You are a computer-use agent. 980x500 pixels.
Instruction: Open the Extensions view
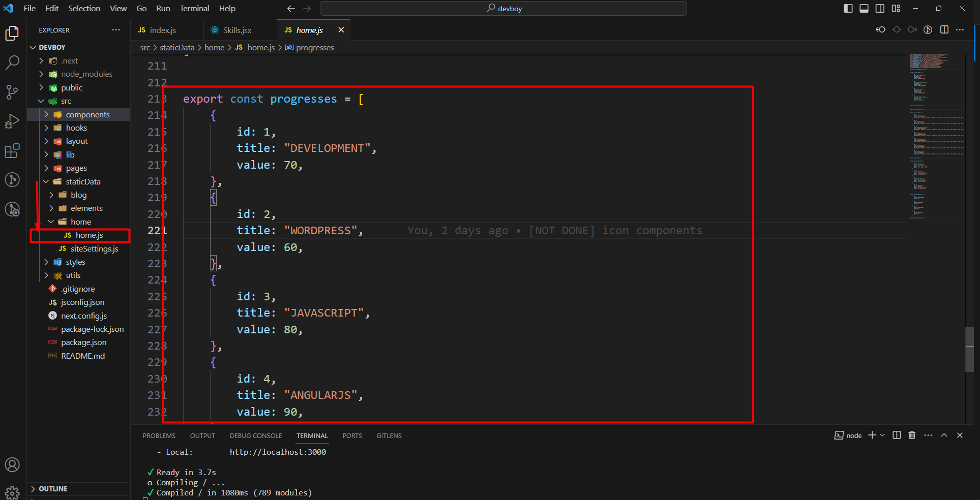[12, 151]
